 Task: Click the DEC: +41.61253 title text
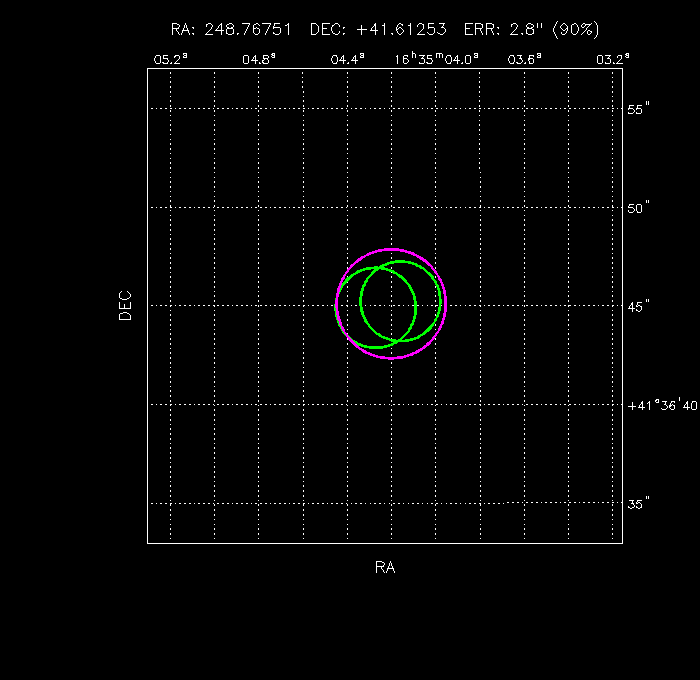pos(378,29)
